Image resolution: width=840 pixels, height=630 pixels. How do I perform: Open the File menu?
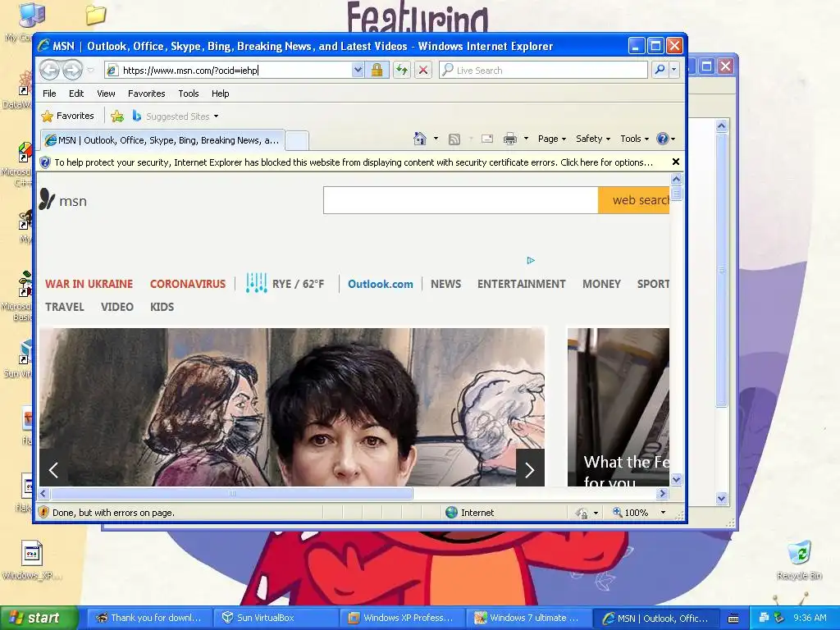pyautogui.click(x=49, y=94)
